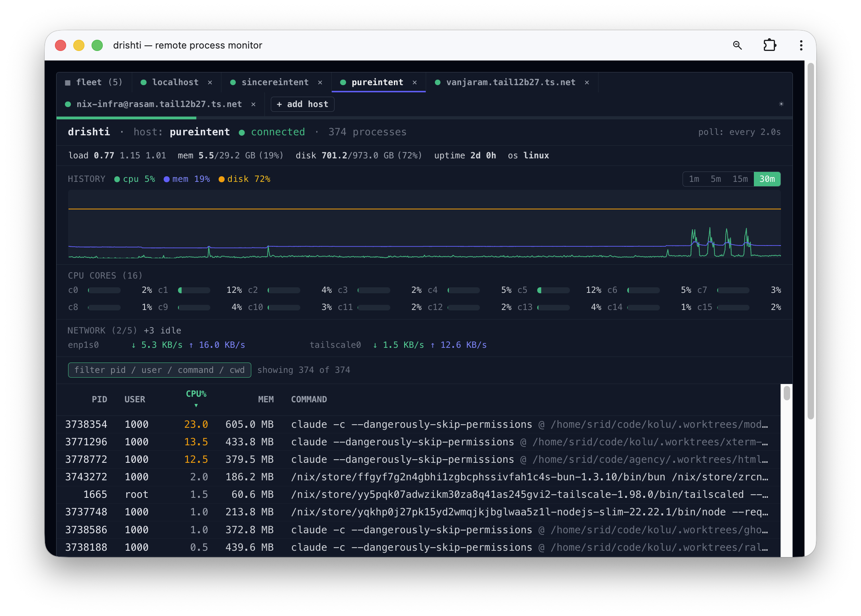Screen dimensions: 861x616
Task: Close the pureintent tab
Action: tap(415, 82)
